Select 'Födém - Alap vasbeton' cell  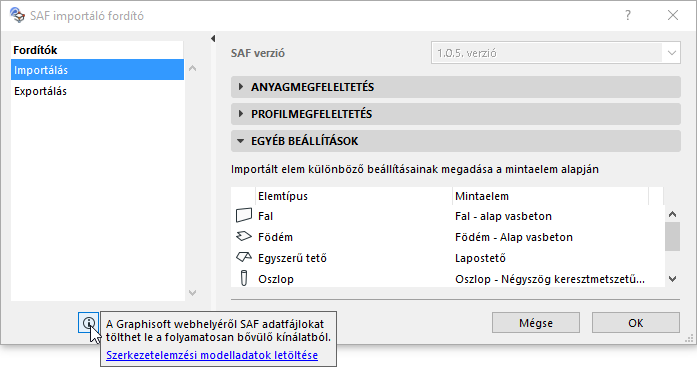click(514, 237)
